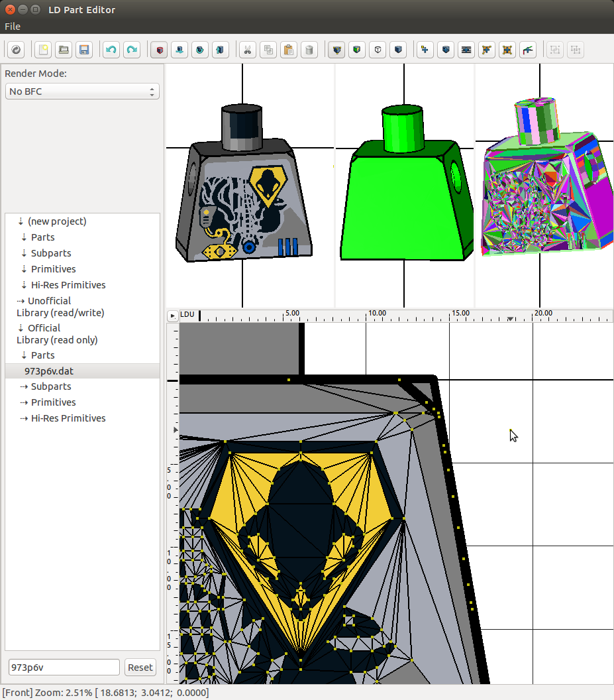Paste from clipboard with the clipboard icon

click(x=289, y=50)
